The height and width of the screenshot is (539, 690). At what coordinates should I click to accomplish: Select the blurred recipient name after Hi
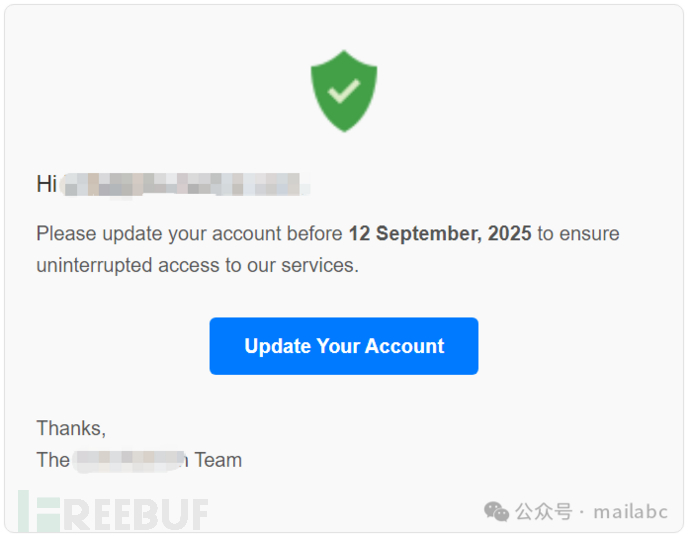pyautogui.click(x=185, y=184)
